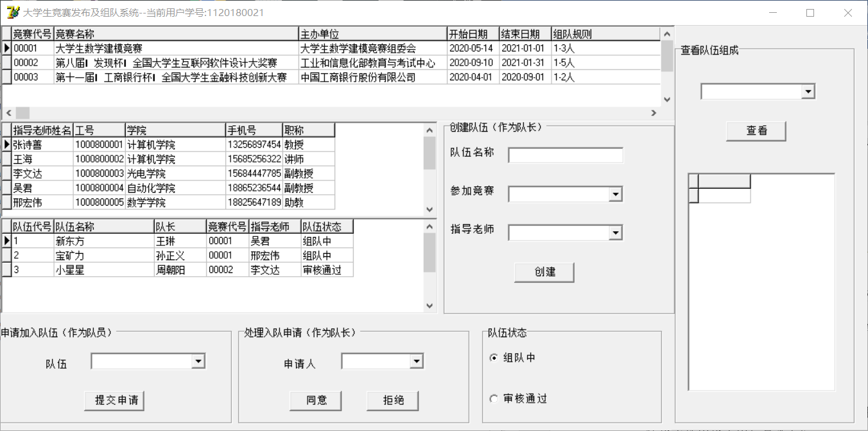Click the 创建 button

pyautogui.click(x=544, y=272)
